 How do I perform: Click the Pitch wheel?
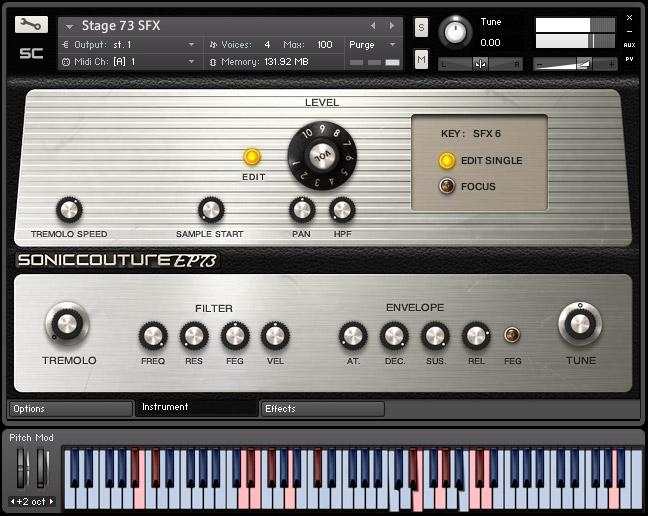(x=22, y=468)
